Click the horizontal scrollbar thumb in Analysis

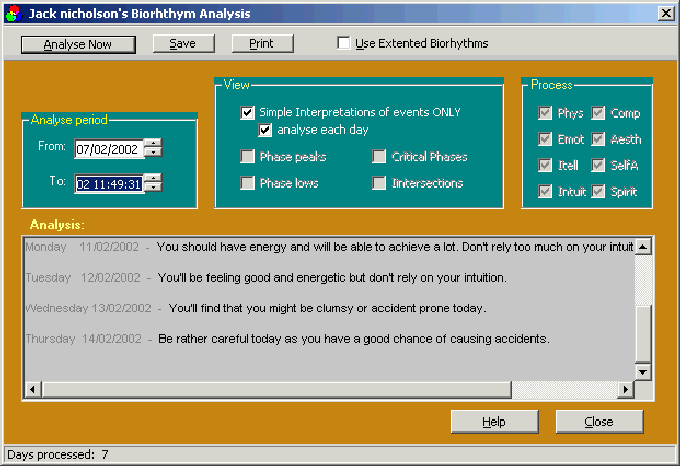click(277, 389)
